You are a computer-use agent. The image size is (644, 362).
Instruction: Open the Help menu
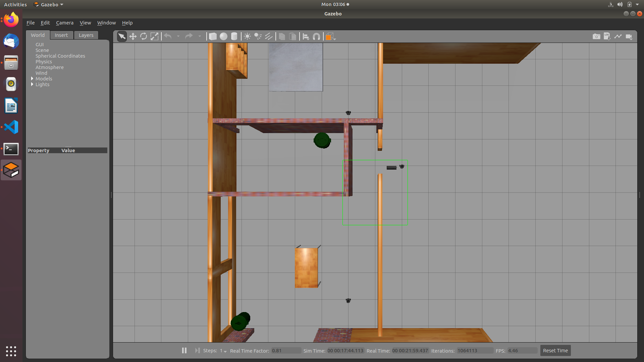point(127,22)
